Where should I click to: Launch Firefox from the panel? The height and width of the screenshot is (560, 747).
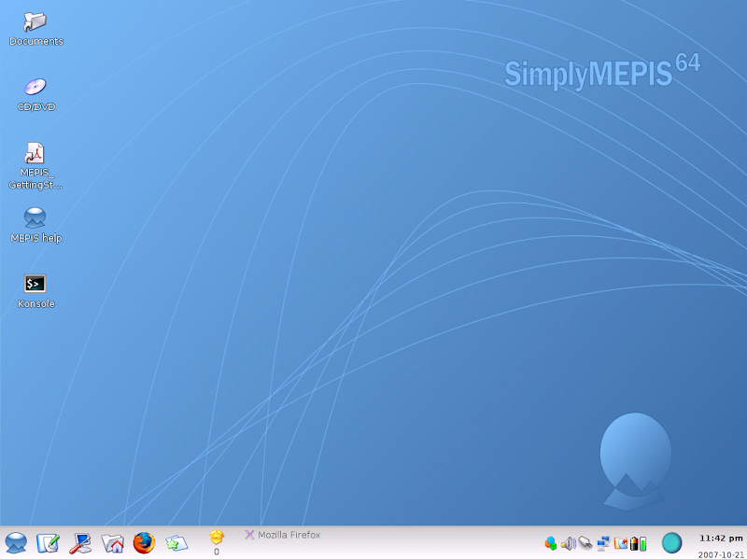pyautogui.click(x=144, y=542)
